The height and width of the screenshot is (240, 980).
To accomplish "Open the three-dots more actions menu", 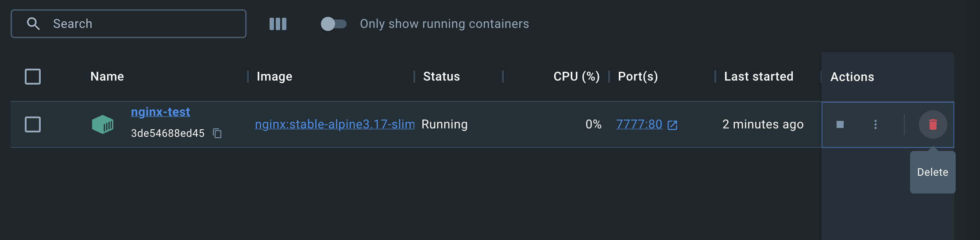I will [875, 124].
